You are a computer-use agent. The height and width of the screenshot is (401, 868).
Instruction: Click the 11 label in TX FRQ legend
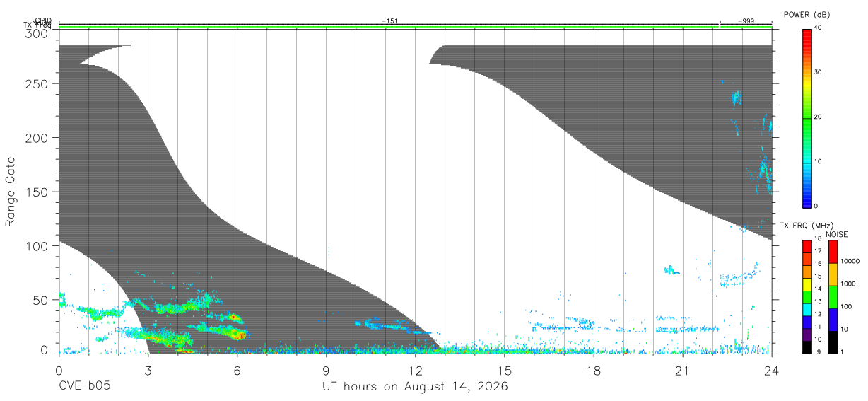pos(818,327)
